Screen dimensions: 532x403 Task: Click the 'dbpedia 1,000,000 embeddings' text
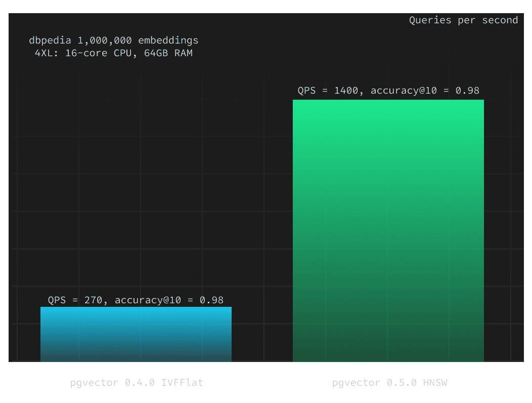click(114, 41)
